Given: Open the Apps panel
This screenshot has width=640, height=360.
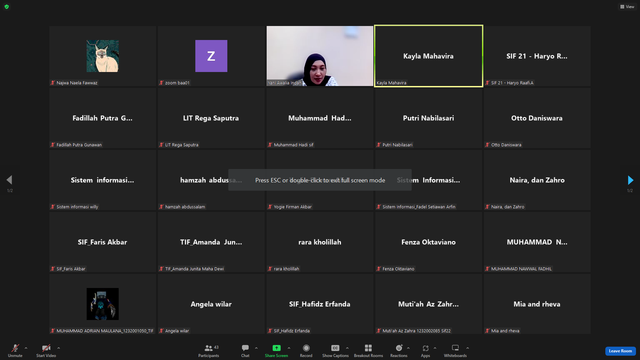Looking at the screenshot, I should [x=425, y=350].
